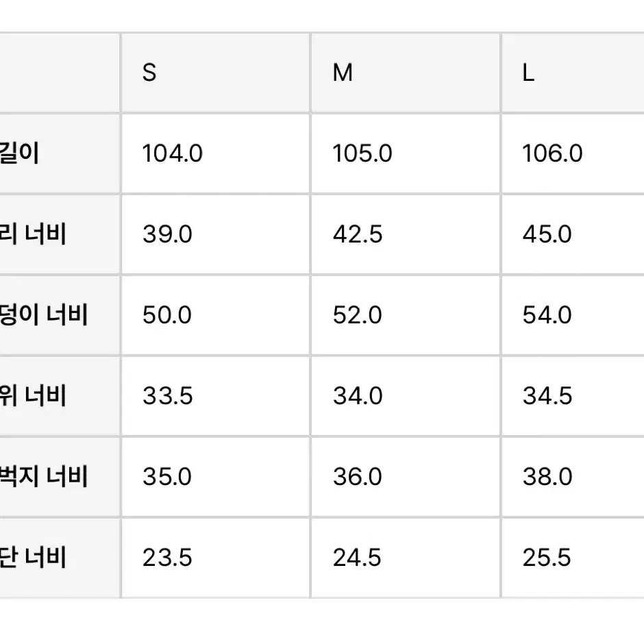The image size is (644, 644).
Task: Click the 50.0 hip width cell
Action: (x=215, y=315)
